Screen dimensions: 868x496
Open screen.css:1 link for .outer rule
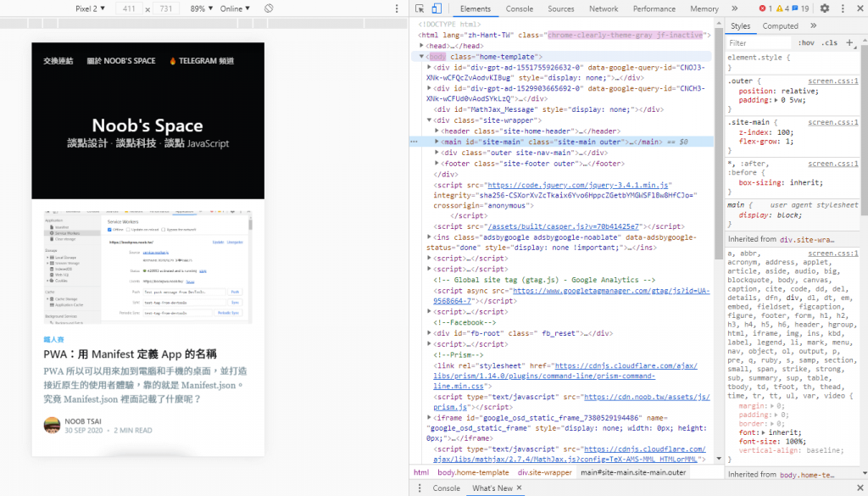click(833, 81)
